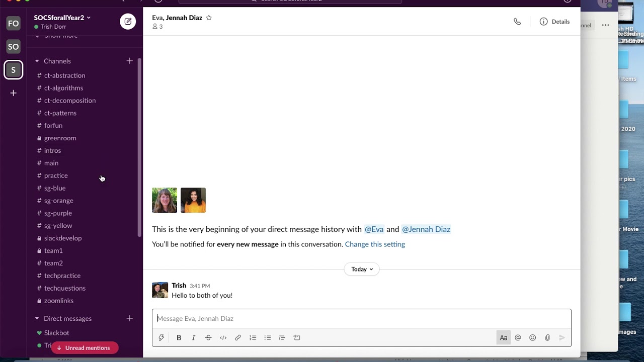Compose a new message with pencil icon

(128, 21)
